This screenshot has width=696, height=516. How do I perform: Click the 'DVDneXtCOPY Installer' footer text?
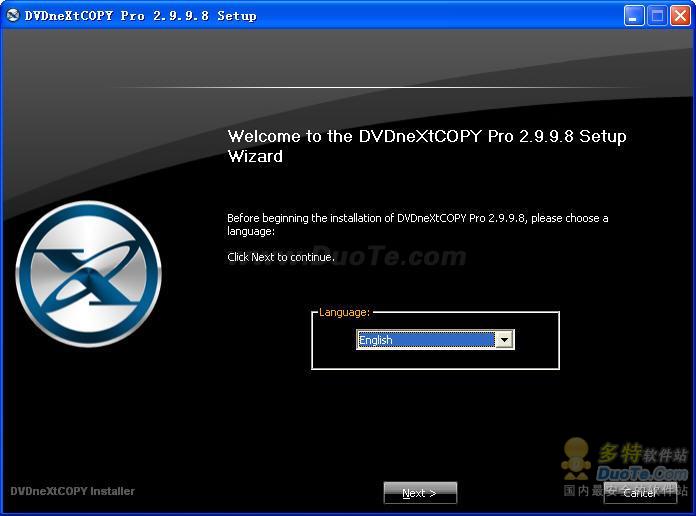click(x=72, y=491)
